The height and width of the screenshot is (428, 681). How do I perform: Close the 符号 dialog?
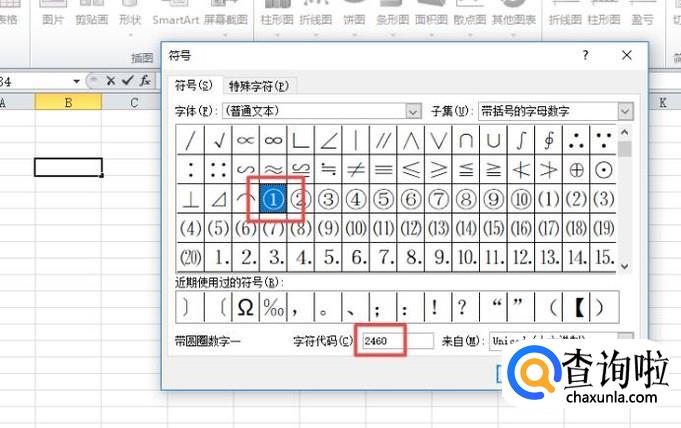click(627, 55)
